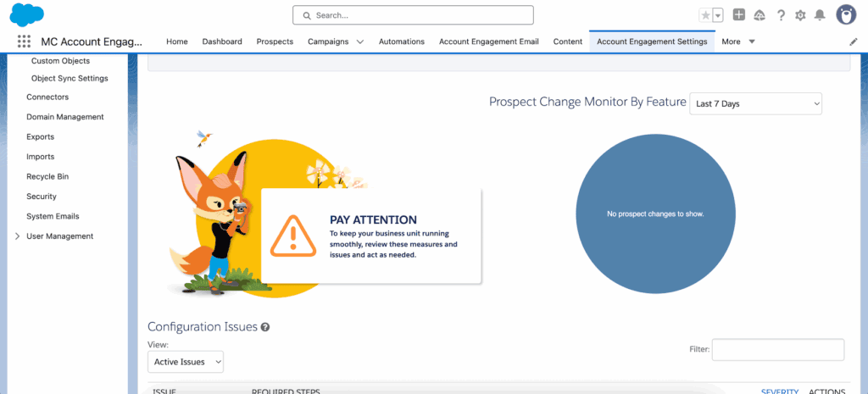Open the user profile avatar
Screen dimensions: 868x394
click(x=846, y=15)
